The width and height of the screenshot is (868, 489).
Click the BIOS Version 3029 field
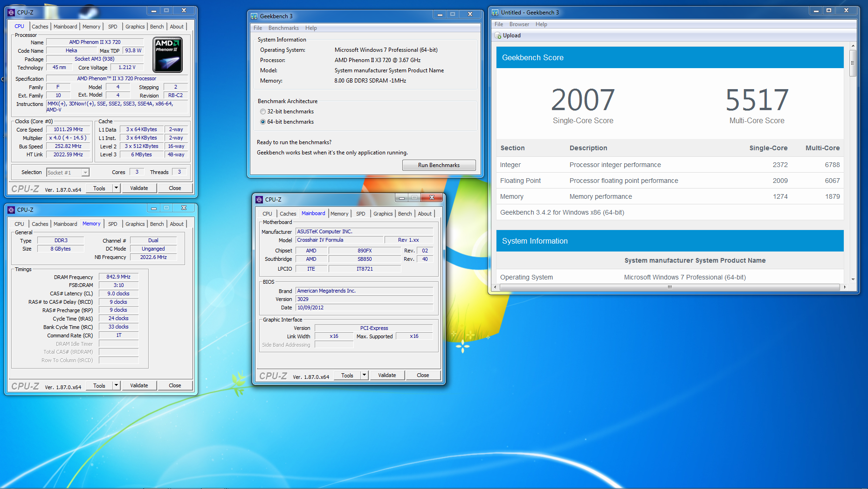click(x=365, y=299)
